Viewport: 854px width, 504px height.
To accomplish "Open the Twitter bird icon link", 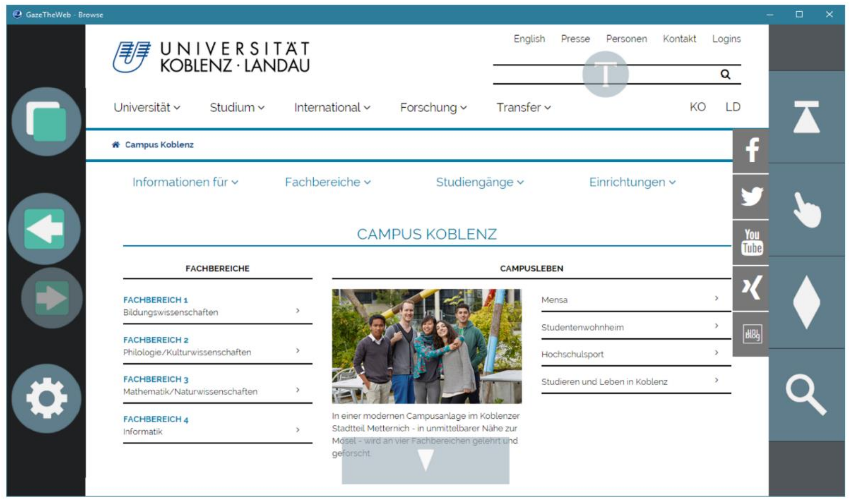I will click(x=751, y=196).
